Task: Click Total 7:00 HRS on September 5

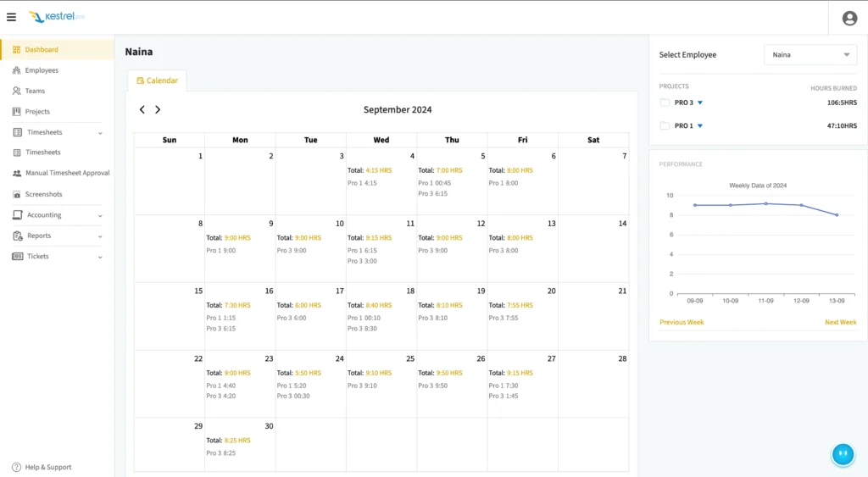Action: pos(440,170)
